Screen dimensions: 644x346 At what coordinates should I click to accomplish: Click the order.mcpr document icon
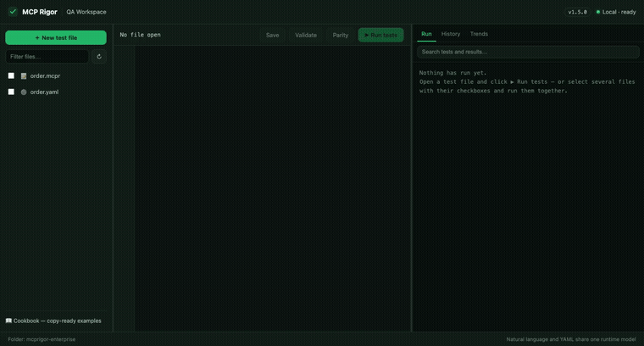pos(24,76)
